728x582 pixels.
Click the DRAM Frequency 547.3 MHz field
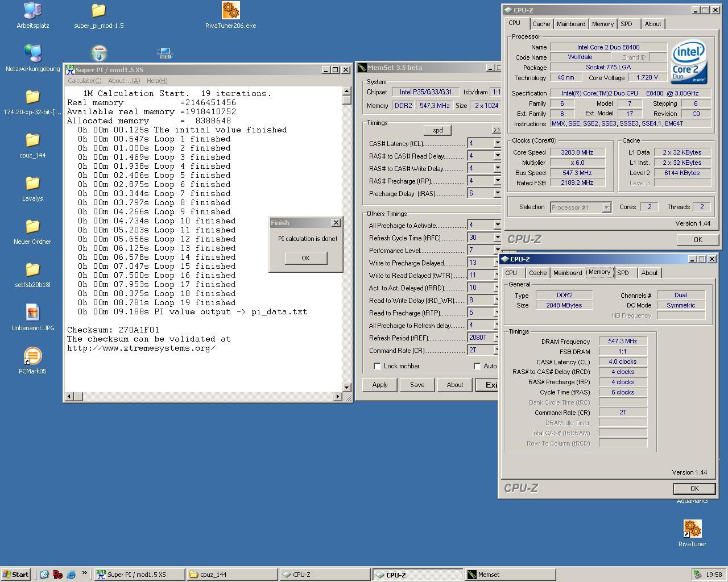coord(623,342)
